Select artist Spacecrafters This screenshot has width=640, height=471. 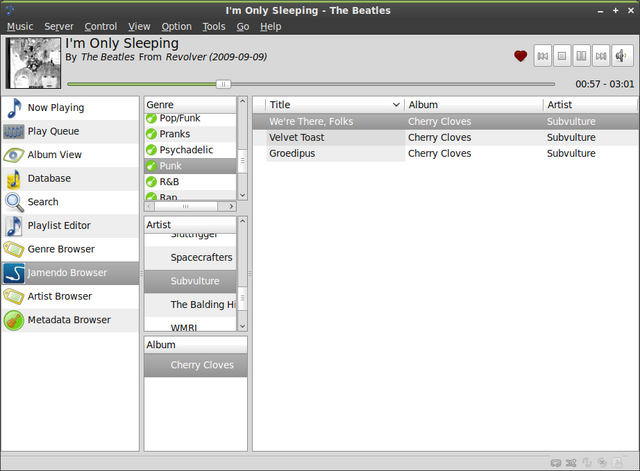point(190,258)
